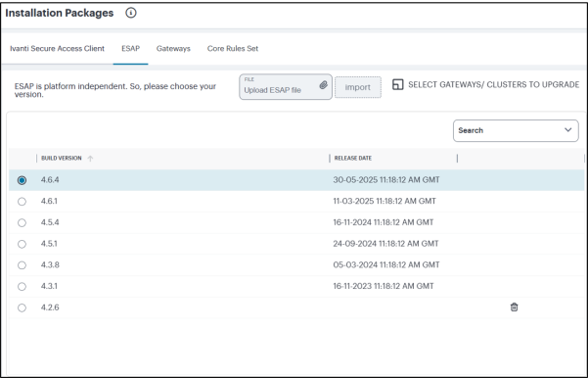Select the 4.3.8 radio button
Screen dimensions: 588x378
click(x=22, y=265)
